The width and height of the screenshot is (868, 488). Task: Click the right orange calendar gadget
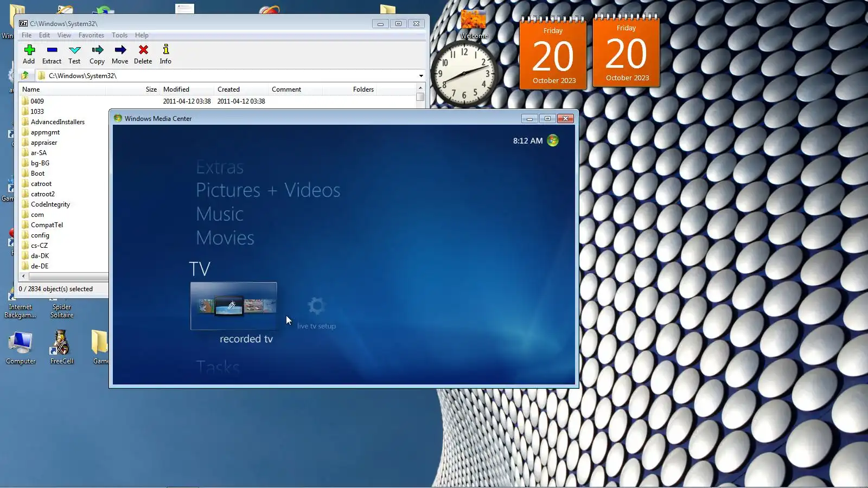click(x=627, y=50)
